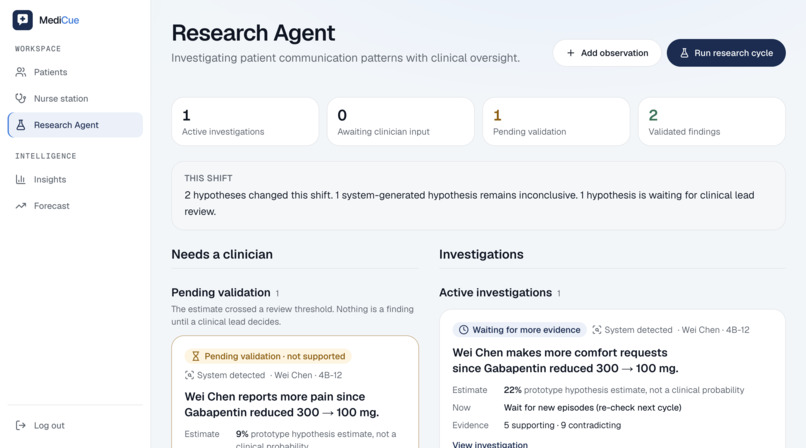Click the Add observation button
Image resolution: width=806 pixels, height=448 pixels.
(607, 53)
